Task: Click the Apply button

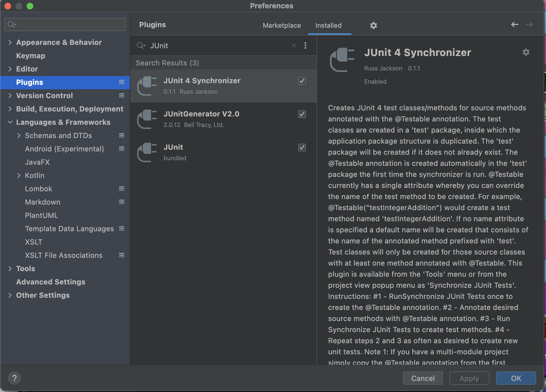Action: pos(469,378)
